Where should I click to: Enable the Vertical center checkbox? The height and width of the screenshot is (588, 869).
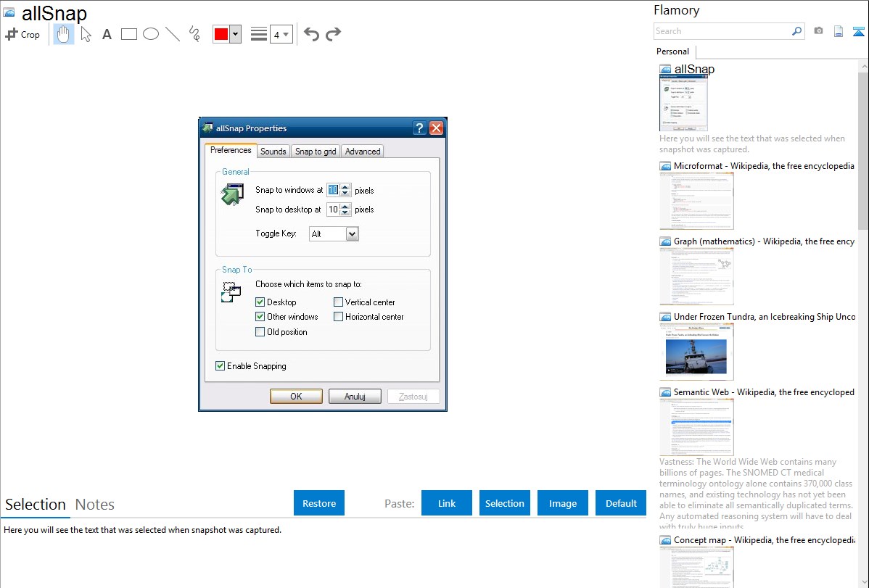point(338,302)
